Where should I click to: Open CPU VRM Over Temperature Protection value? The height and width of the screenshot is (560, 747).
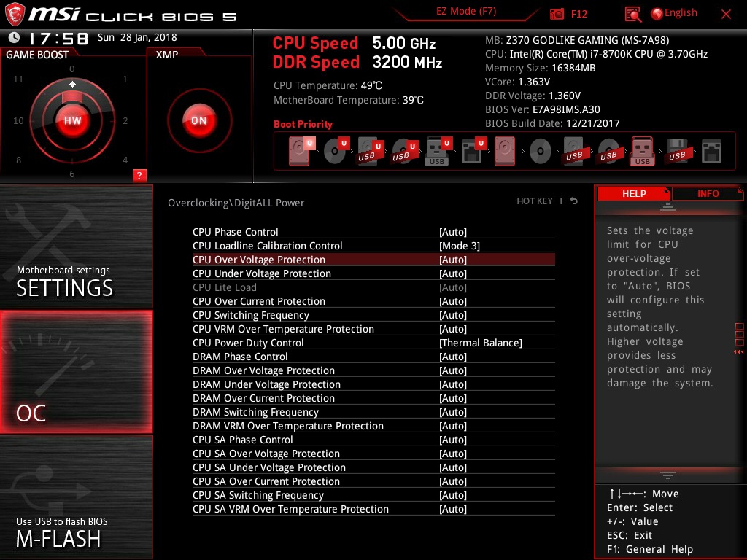(x=453, y=329)
